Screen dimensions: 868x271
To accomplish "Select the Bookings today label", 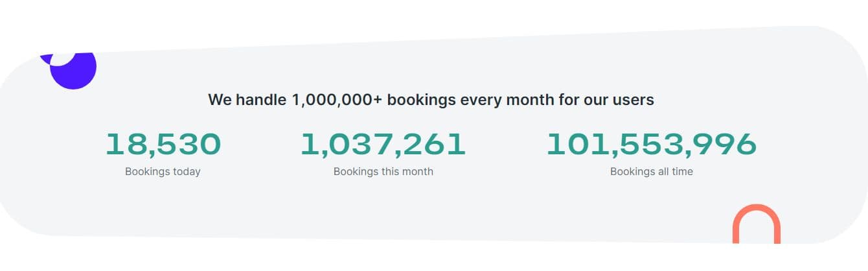I will click(x=163, y=172).
